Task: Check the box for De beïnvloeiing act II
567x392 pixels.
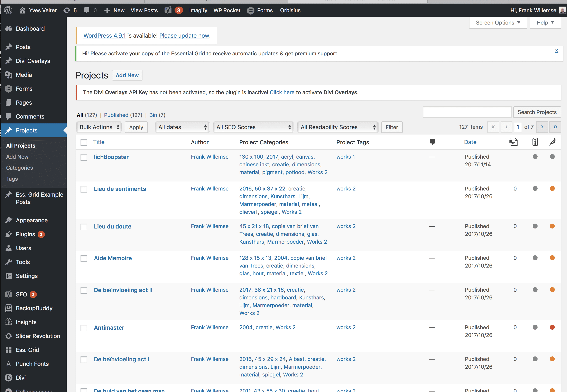Action: [x=84, y=290]
